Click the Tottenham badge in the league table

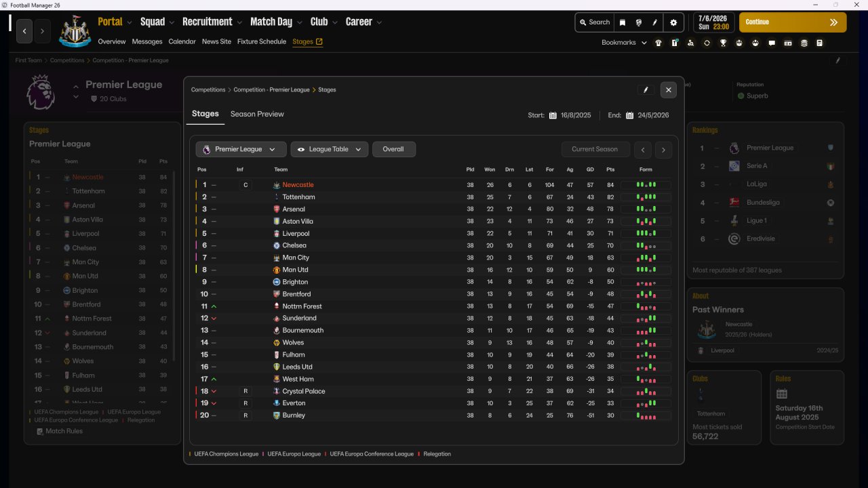[x=277, y=197]
